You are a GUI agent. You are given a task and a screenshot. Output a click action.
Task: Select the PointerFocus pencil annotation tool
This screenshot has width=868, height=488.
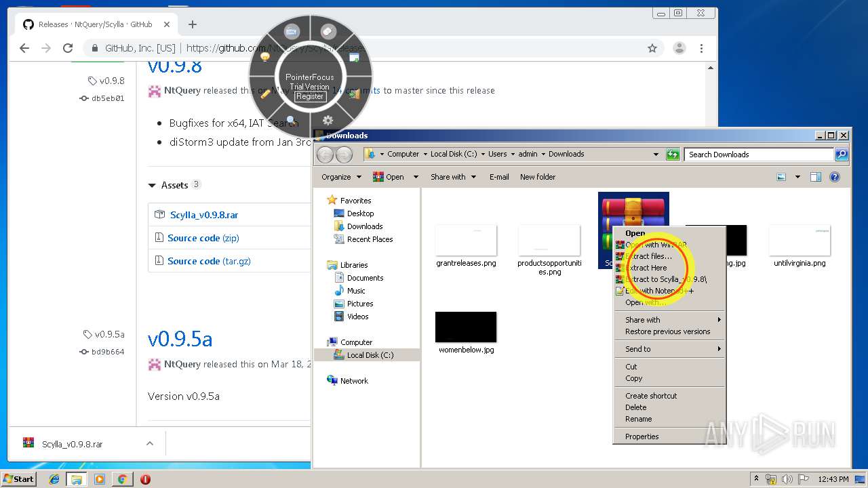coord(265,94)
